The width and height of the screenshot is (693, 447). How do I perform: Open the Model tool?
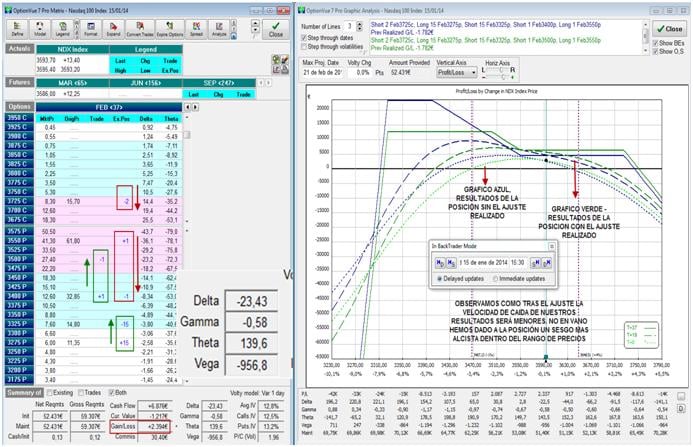tap(42, 27)
